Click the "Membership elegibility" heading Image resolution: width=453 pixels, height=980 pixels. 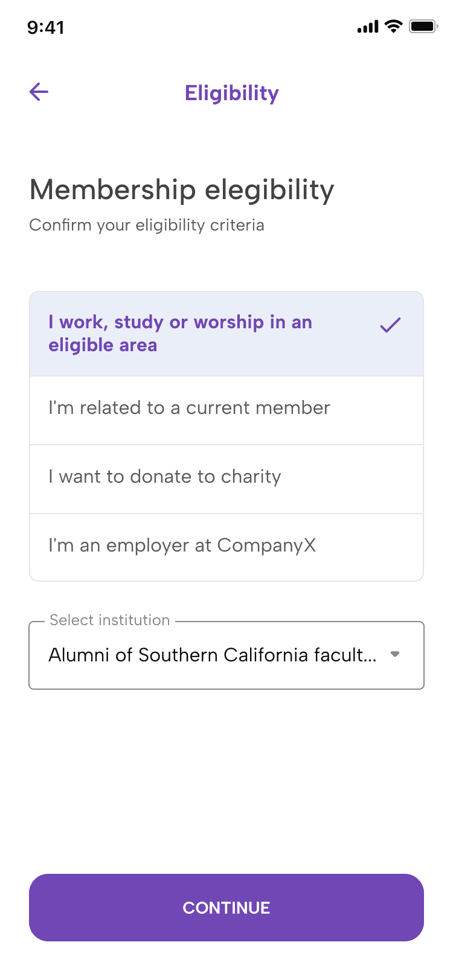tap(182, 190)
